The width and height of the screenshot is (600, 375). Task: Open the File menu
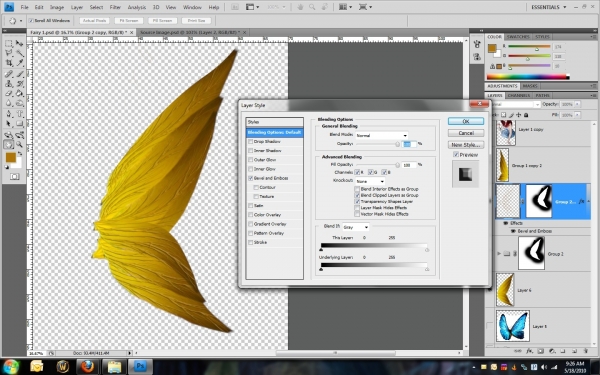point(24,7)
